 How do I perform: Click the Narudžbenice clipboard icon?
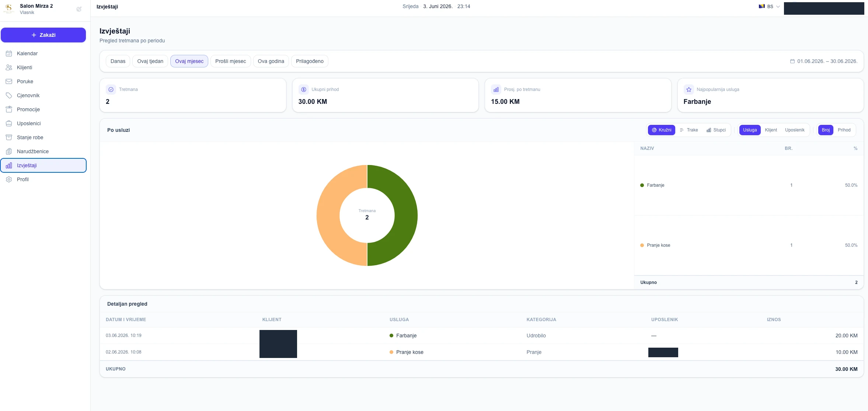point(9,151)
